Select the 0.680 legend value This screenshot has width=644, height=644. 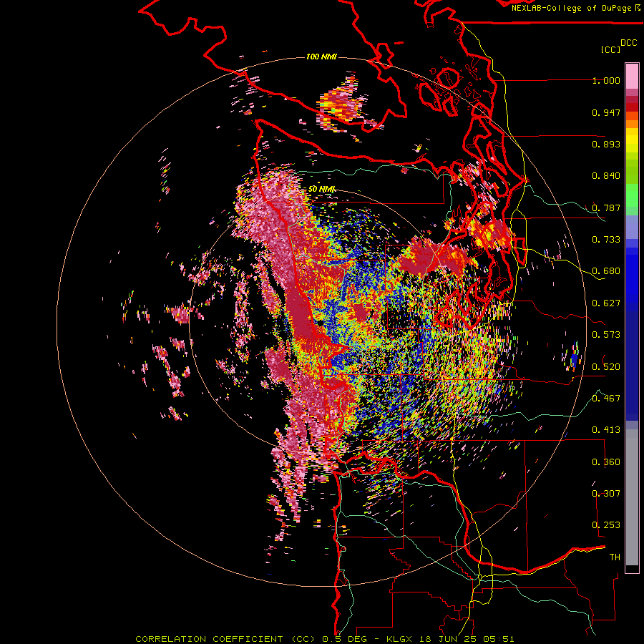(x=606, y=271)
